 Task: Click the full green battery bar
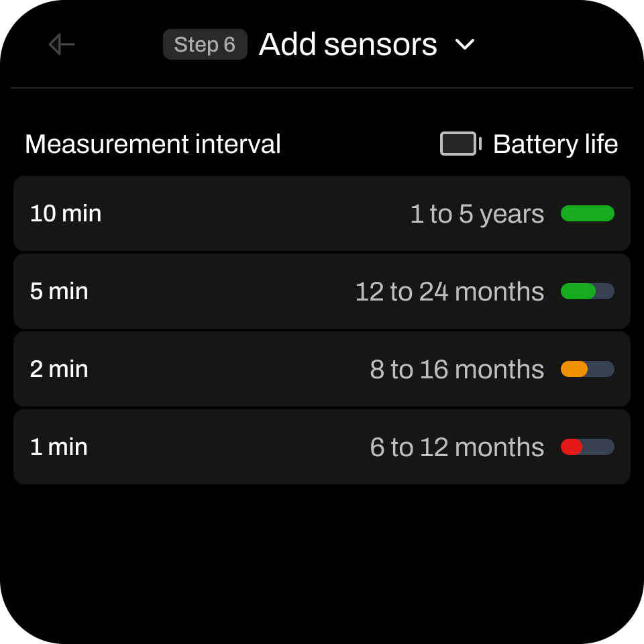pos(587,213)
